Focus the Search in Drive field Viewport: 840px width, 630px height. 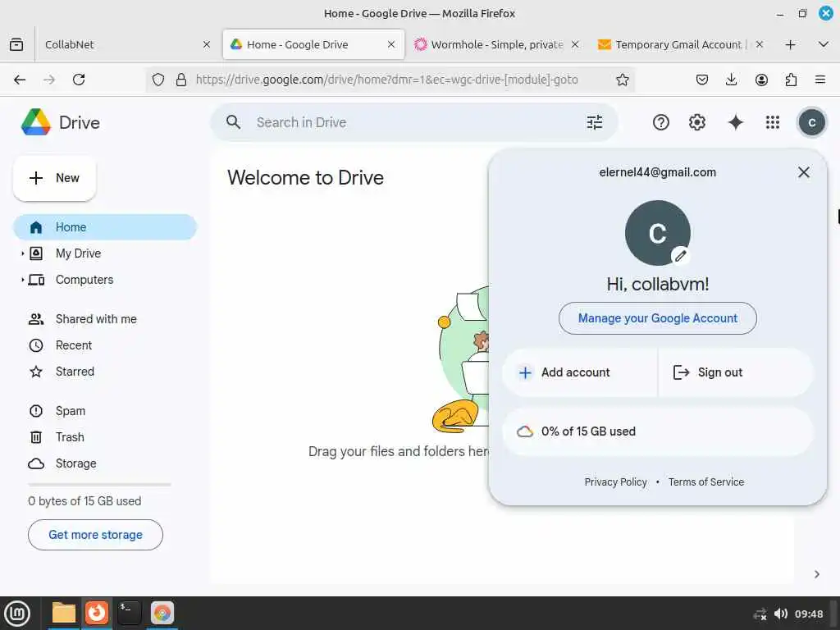coord(413,122)
